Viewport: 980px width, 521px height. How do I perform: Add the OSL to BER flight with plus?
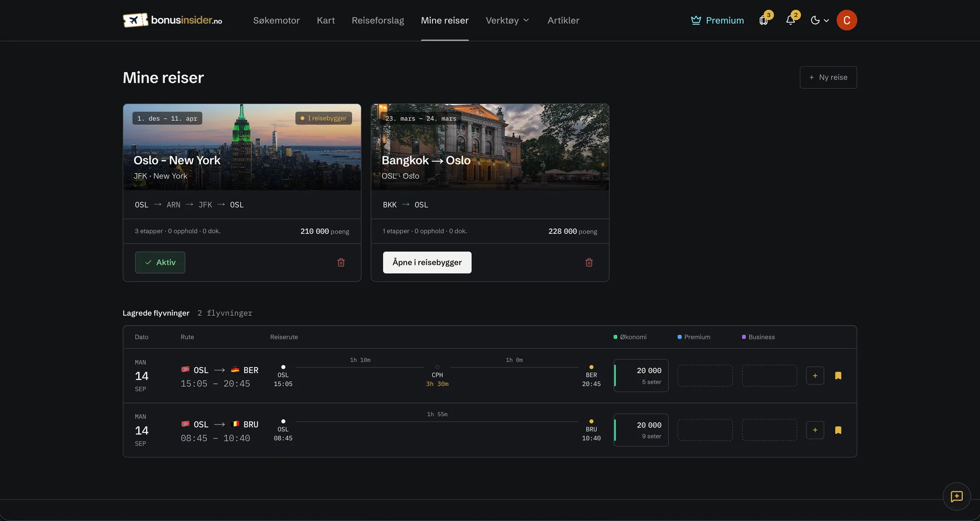click(815, 376)
